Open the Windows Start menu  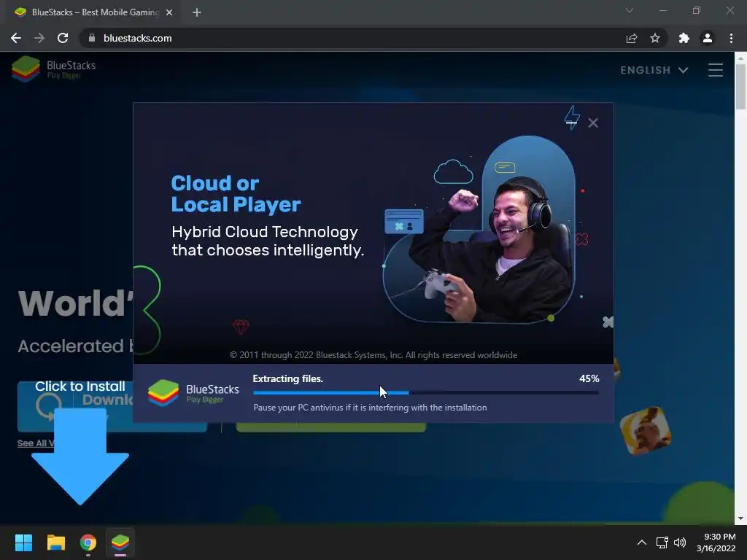(23, 542)
